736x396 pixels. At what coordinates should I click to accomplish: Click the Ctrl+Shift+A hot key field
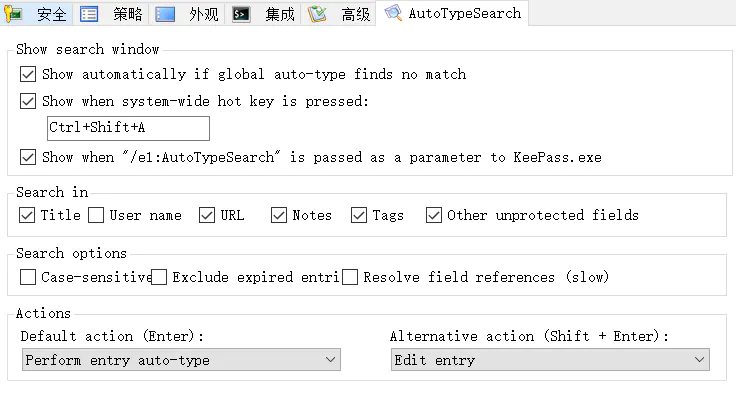point(128,128)
